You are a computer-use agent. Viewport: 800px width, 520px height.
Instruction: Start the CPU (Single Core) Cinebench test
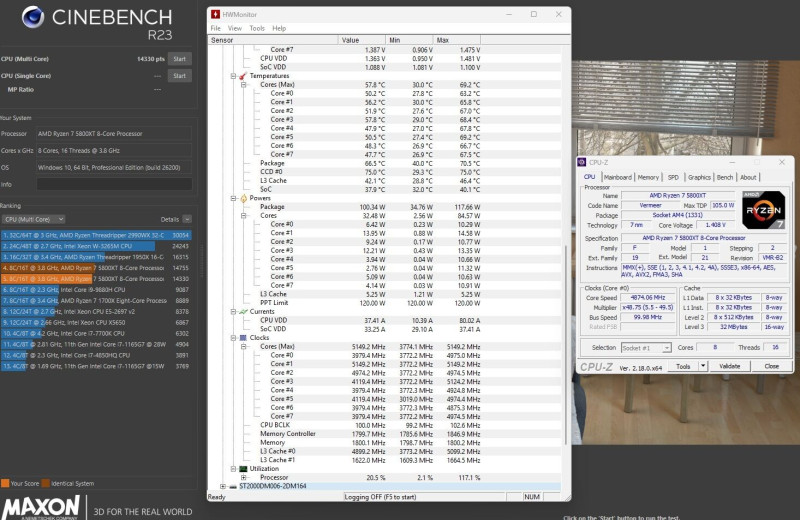tap(180, 76)
